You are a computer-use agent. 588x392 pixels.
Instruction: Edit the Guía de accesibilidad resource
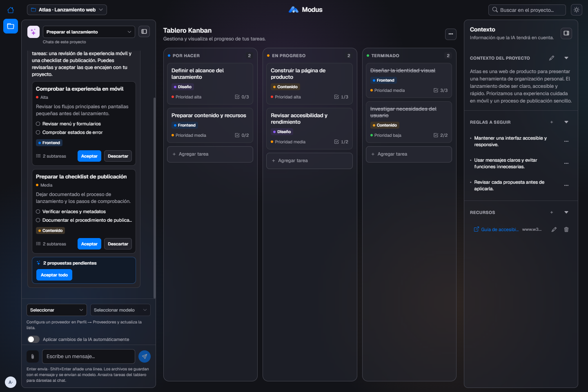[x=554, y=229]
